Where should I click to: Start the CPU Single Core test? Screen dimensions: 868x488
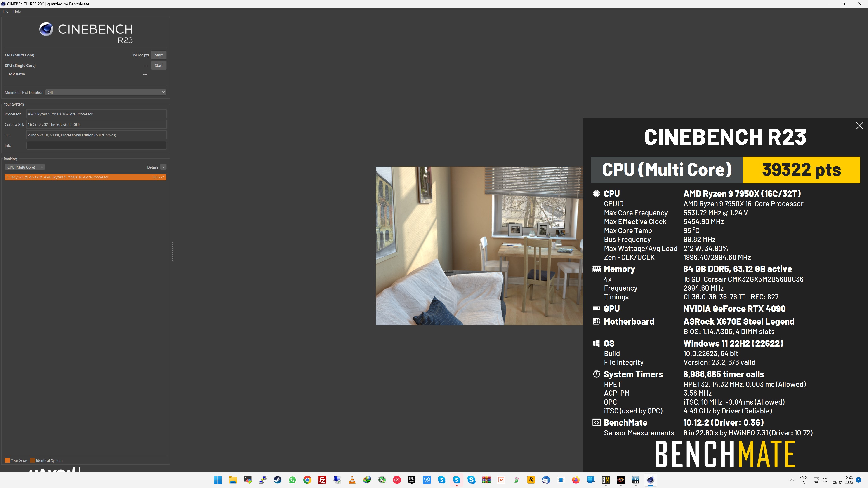point(158,65)
